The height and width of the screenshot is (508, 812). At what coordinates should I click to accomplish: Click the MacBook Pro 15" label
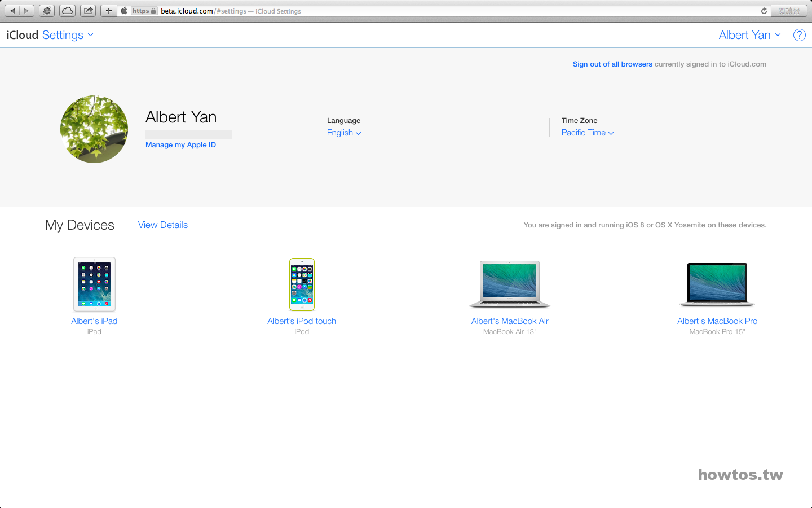[717, 332]
